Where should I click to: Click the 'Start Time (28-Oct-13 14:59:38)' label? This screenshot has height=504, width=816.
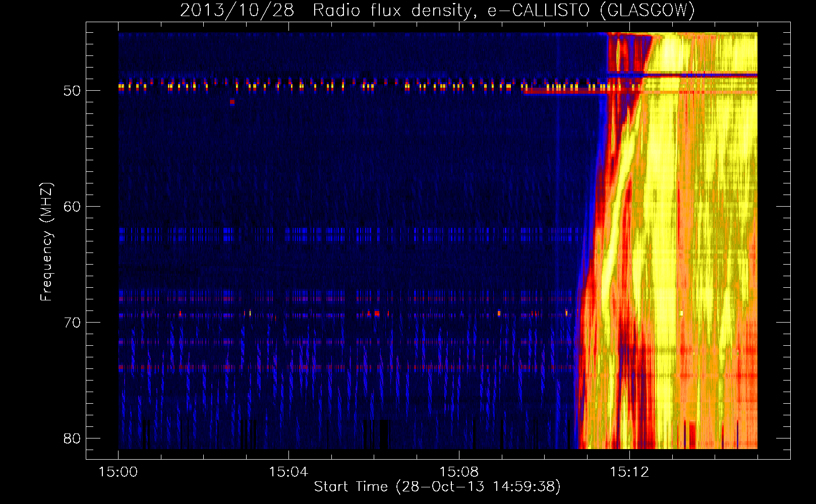click(437, 487)
